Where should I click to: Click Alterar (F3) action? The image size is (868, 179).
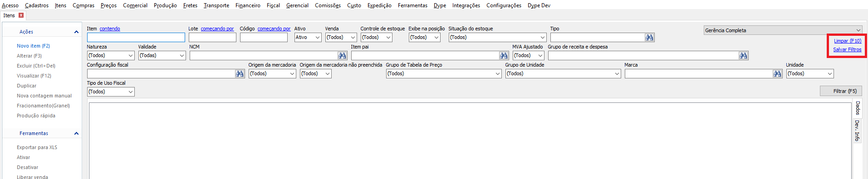point(29,56)
